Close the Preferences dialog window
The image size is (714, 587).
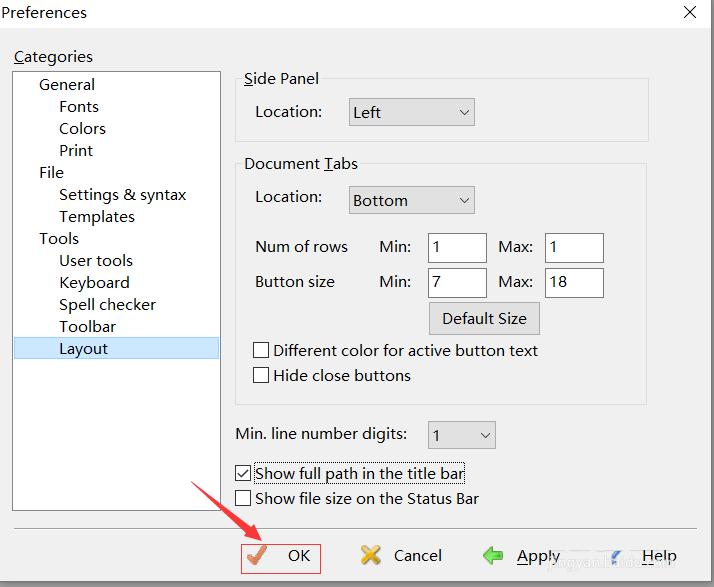(x=690, y=13)
